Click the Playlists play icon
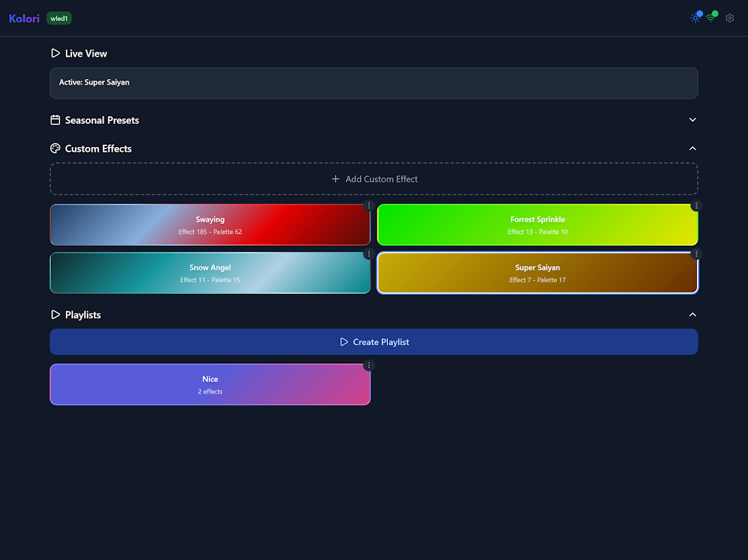This screenshot has height=560, width=748. coord(55,314)
